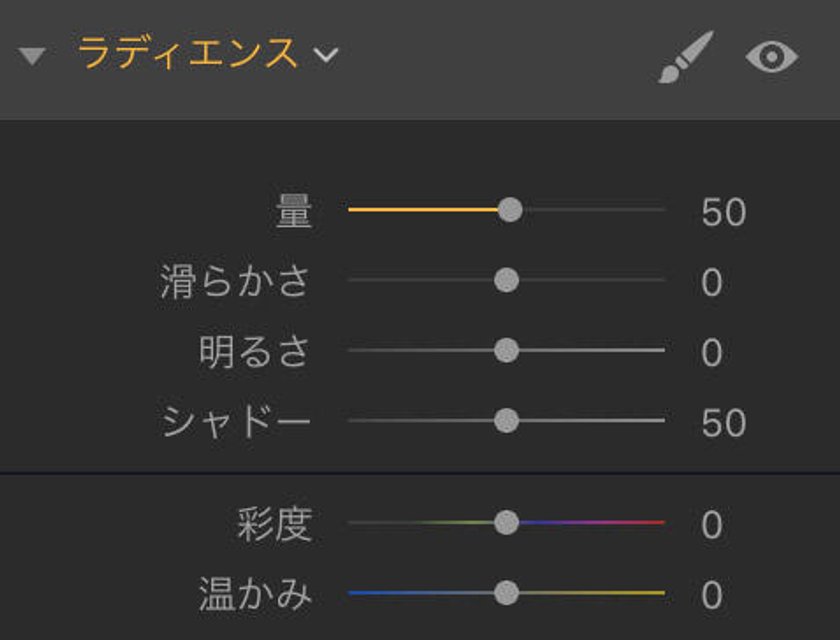Select the 彩度 value field
The height and width of the screenshot is (640, 840).
coord(711,525)
